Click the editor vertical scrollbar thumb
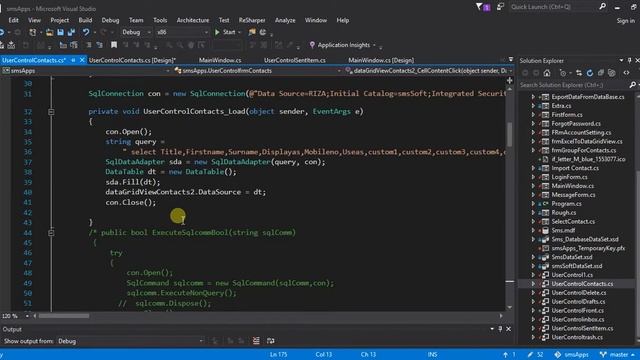 coord(509,134)
